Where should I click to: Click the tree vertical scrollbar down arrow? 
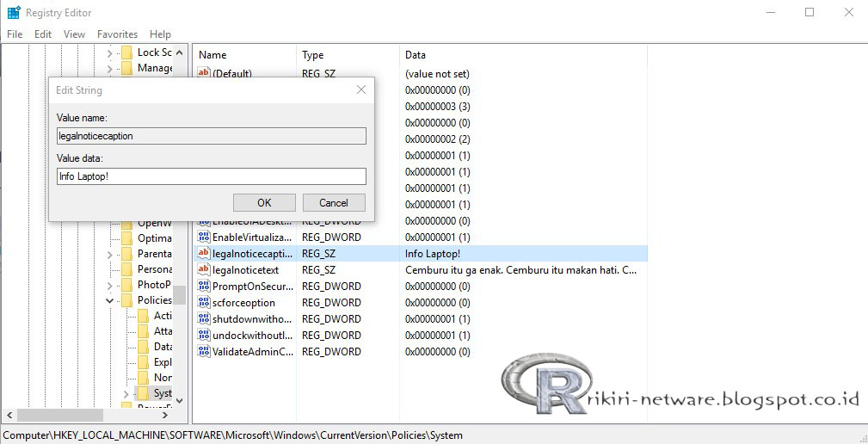coord(179,400)
